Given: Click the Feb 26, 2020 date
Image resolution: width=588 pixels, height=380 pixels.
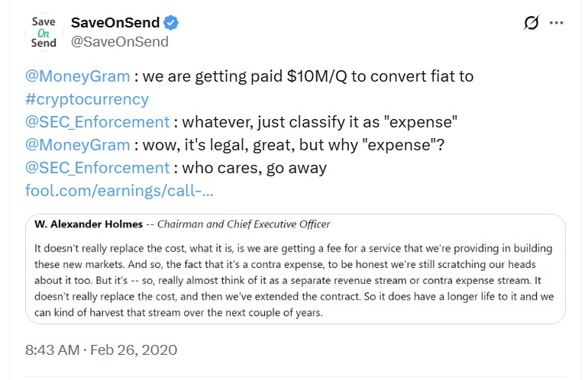Looking at the screenshot, I should coord(135,350).
